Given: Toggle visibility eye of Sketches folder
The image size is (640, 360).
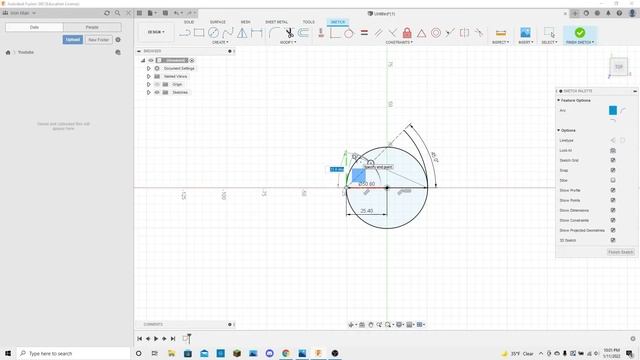Looking at the screenshot, I should (x=157, y=92).
